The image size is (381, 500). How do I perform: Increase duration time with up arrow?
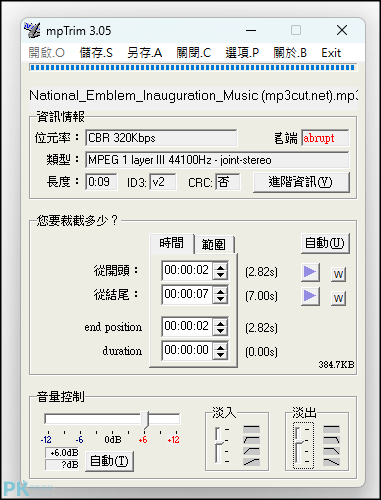(x=220, y=346)
